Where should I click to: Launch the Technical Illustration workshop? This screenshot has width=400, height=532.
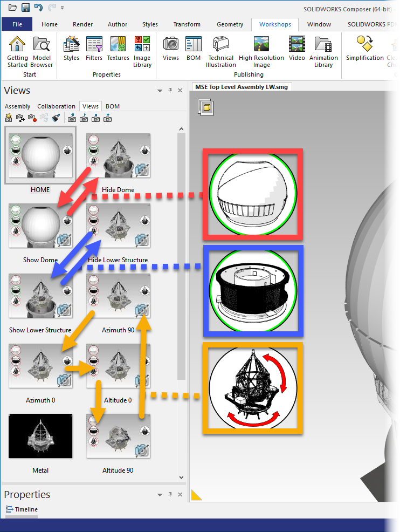coord(220,52)
